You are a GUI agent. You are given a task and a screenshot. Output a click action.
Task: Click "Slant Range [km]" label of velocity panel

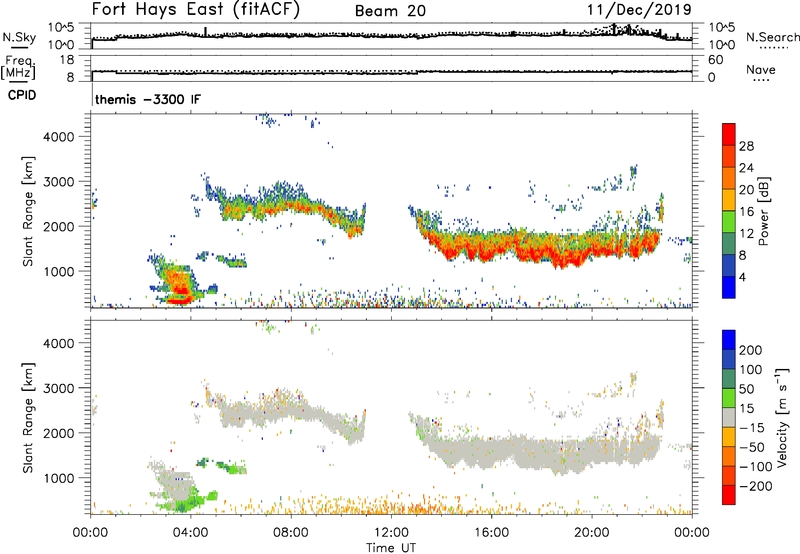click(x=28, y=418)
